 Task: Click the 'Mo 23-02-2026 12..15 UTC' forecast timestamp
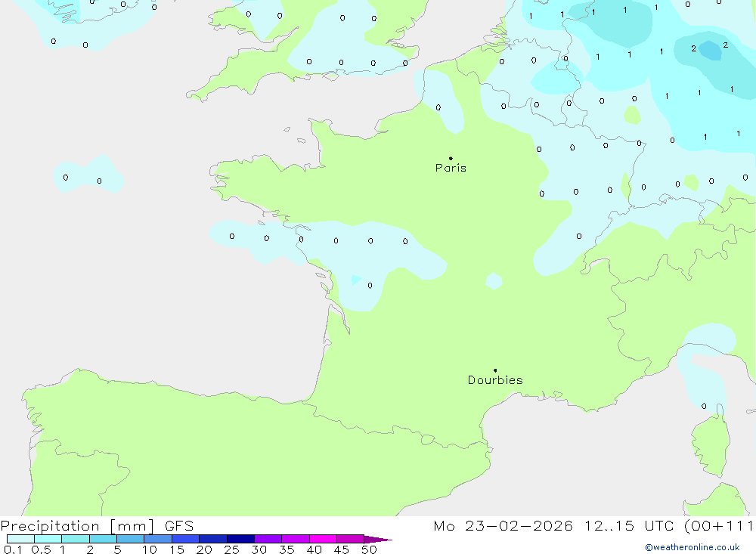coord(553,526)
